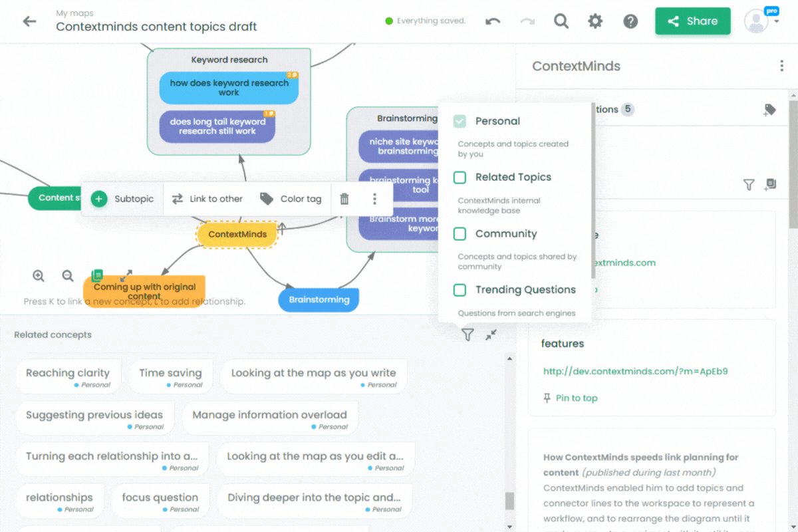
Task: Add a Subtopic from the node toolbar
Action: [x=122, y=199]
